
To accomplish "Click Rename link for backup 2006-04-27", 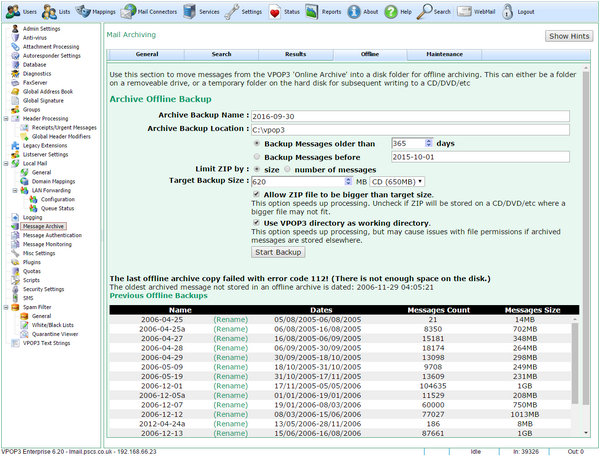I will [x=230, y=339].
